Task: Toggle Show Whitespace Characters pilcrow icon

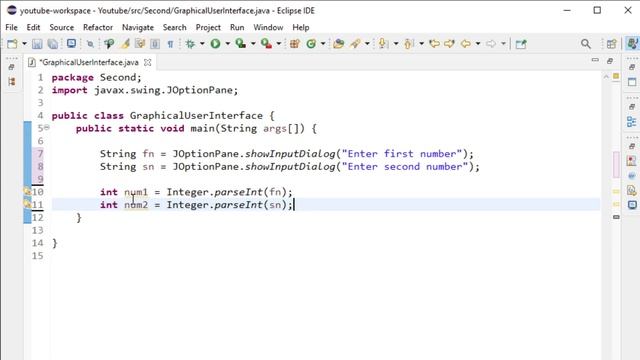Action: pos(170,44)
